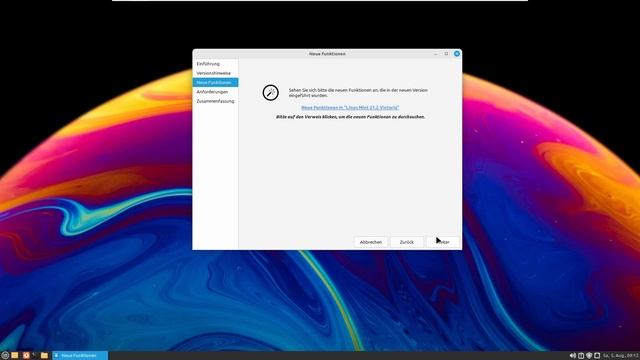
Task: Close the Neue Funktionen dialog
Action: click(x=457, y=54)
